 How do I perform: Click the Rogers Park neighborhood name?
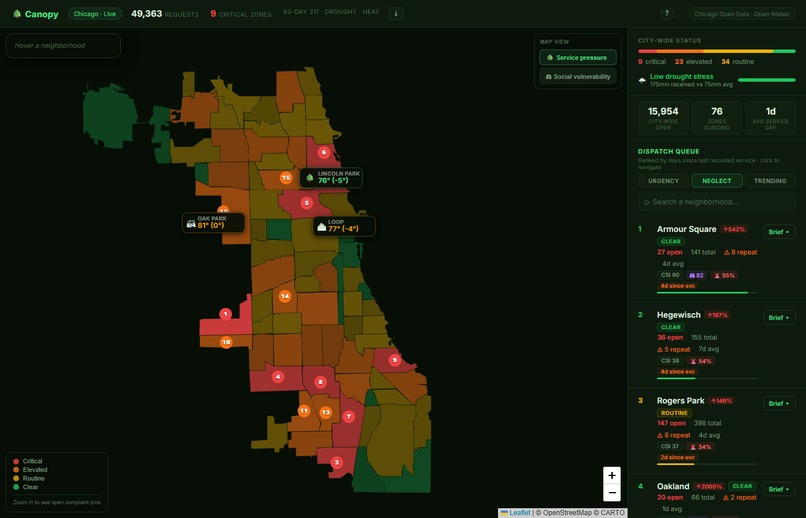point(681,401)
